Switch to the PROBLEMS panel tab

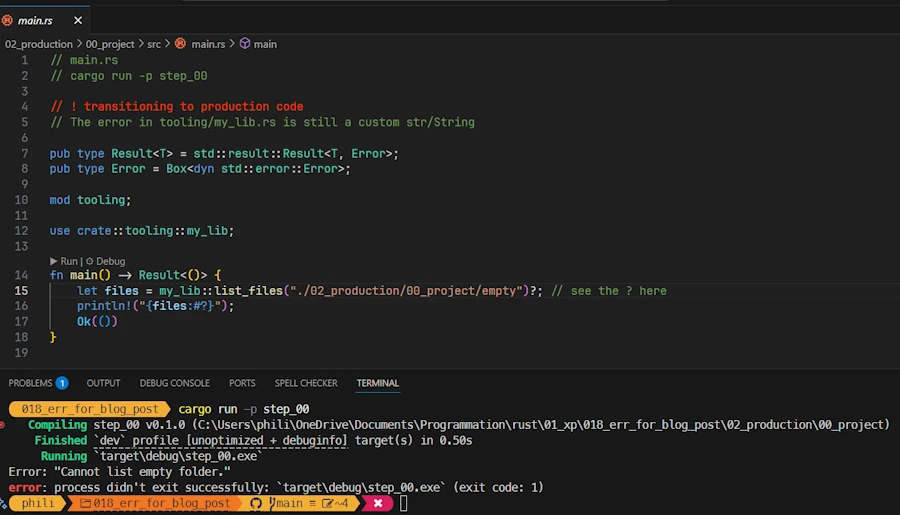click(x=30, y=383)
